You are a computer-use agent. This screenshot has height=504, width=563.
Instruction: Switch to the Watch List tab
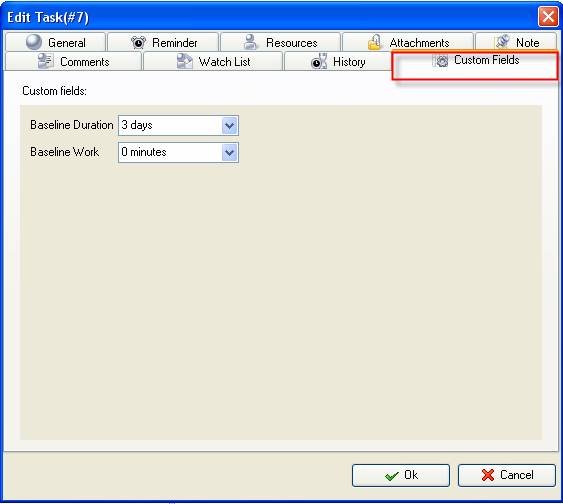pyautogui.click(x=213, y=61)
